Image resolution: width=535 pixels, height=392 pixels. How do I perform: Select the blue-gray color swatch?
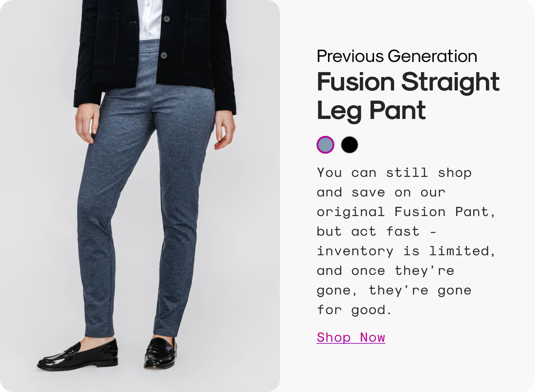[325, 145]
